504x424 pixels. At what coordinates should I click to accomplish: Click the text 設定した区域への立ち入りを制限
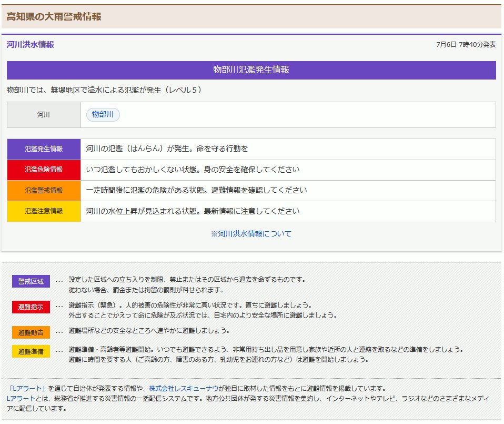pyautogui.click(x=116, y=280)
